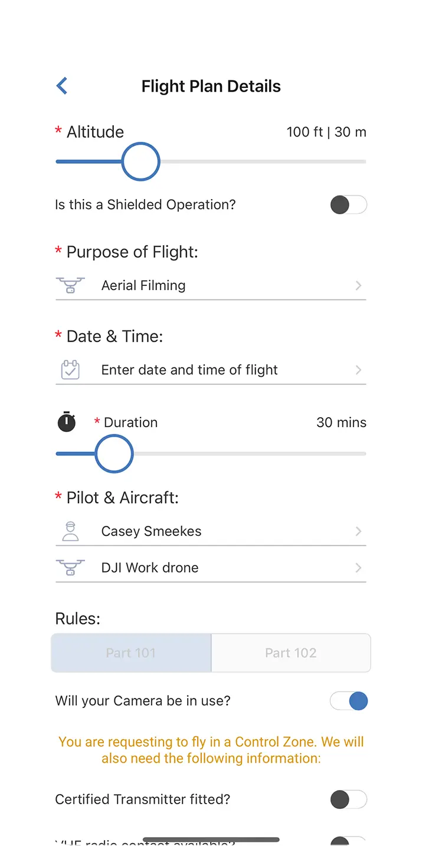Image resolution: width=422 pixels, height=868 pixels.
Task: Enable the Certified Transmitter fitted toggle
Action: [x=348, y=799]
